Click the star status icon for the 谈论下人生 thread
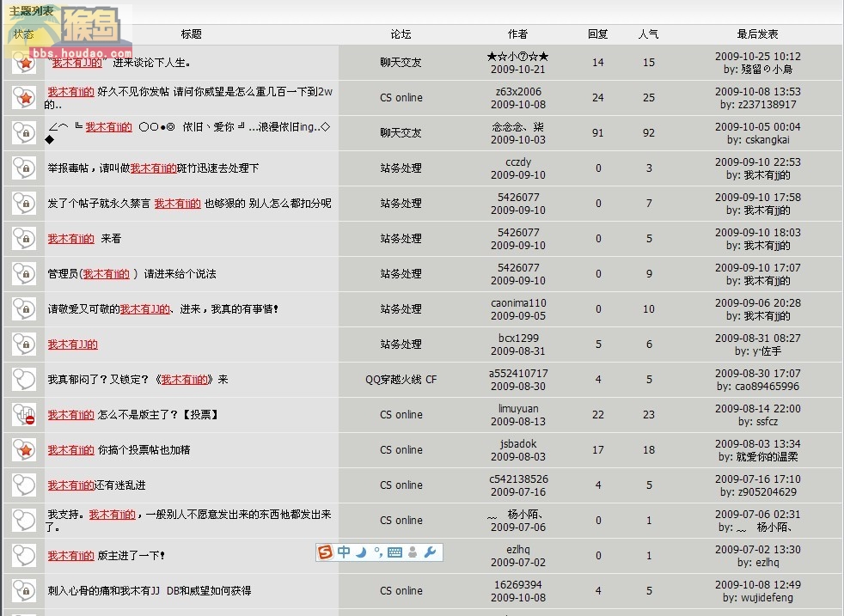The image size is (844, 616). coord(24,63)
